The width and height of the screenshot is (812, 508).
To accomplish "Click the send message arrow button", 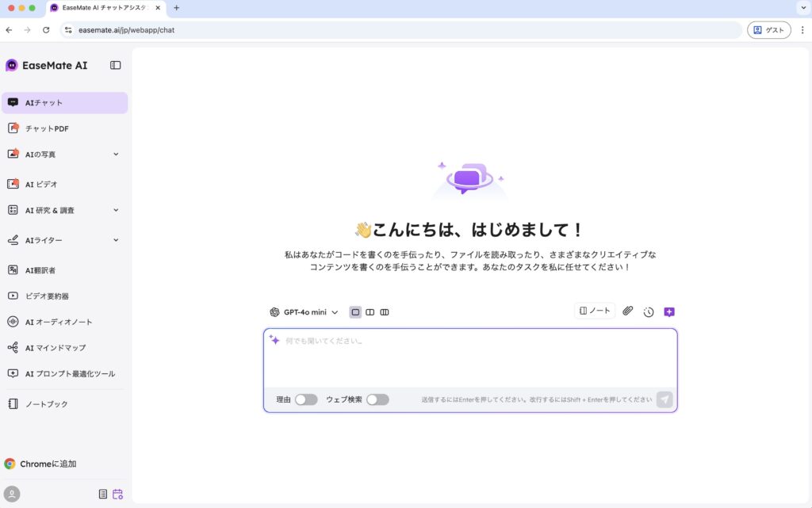I will [665, 399].
